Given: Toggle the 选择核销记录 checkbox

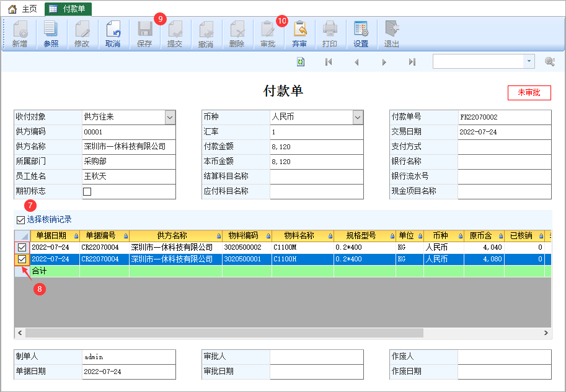Looking at the screenshot, I should [x=20, y=220].
